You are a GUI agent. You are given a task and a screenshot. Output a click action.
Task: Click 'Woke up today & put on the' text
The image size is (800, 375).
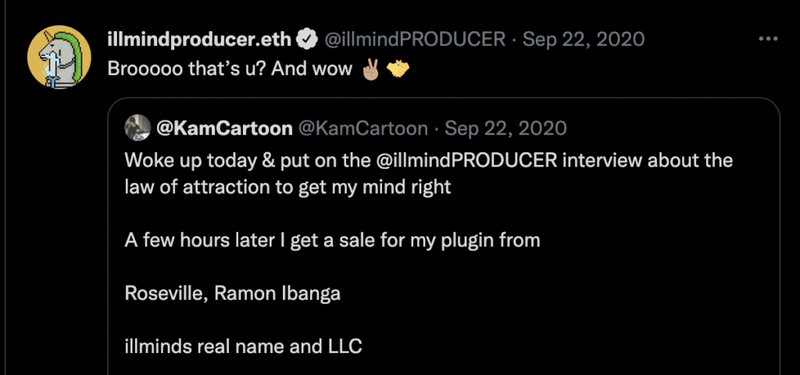point(247,161)
